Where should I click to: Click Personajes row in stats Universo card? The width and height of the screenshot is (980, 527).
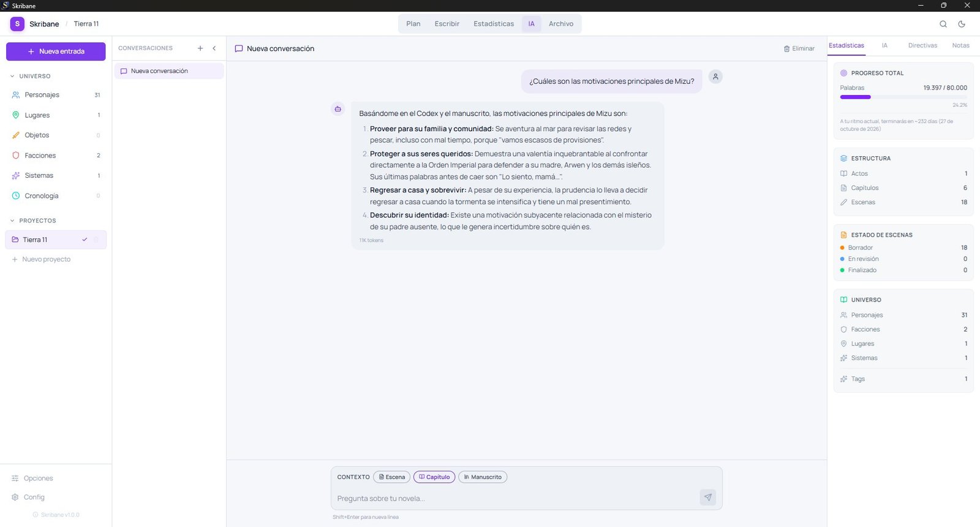pyautogui.click(x=903, y=315)
